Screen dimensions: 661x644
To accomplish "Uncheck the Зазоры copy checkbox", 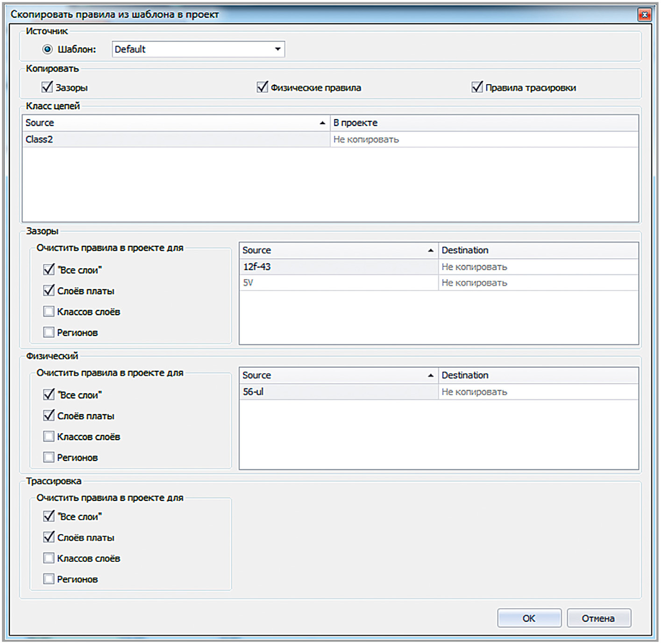I will tap(47, 87).
